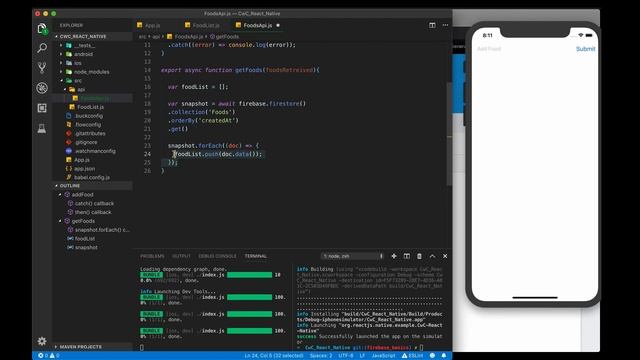Select catch() callback in outline
The height and width of the screenshot is (360, 640).
point(94,203)
